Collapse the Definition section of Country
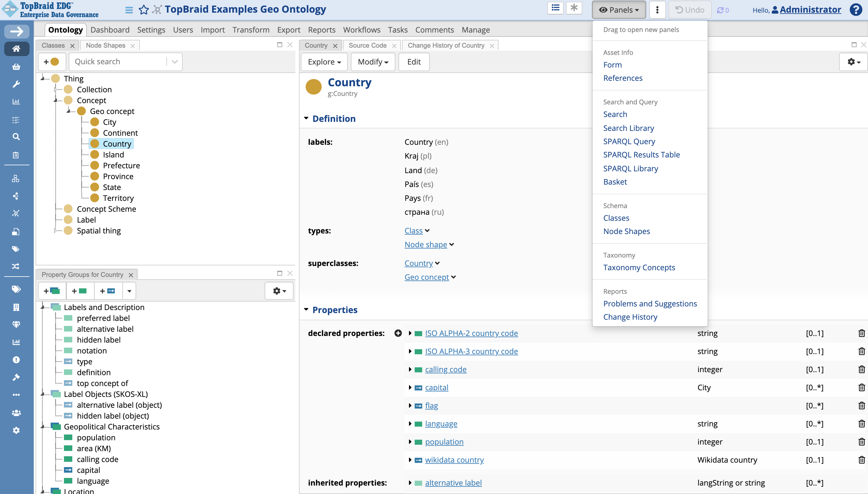 point(306,118)
